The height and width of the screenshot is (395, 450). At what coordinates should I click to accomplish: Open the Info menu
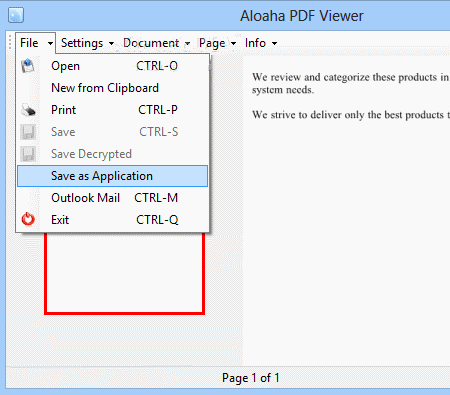(261, 43)
